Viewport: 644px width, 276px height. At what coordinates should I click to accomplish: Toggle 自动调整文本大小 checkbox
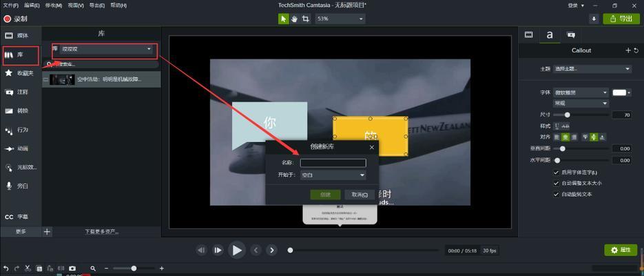pos(557,183)
